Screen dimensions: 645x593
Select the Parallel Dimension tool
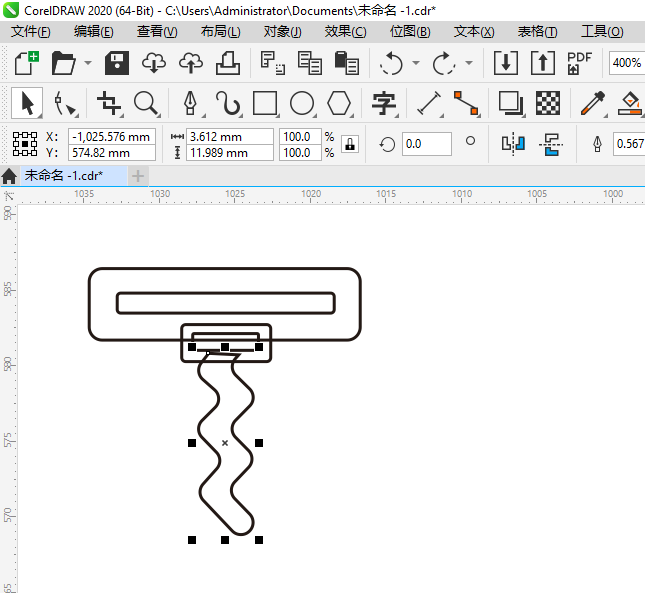click(x=429, y=103)
